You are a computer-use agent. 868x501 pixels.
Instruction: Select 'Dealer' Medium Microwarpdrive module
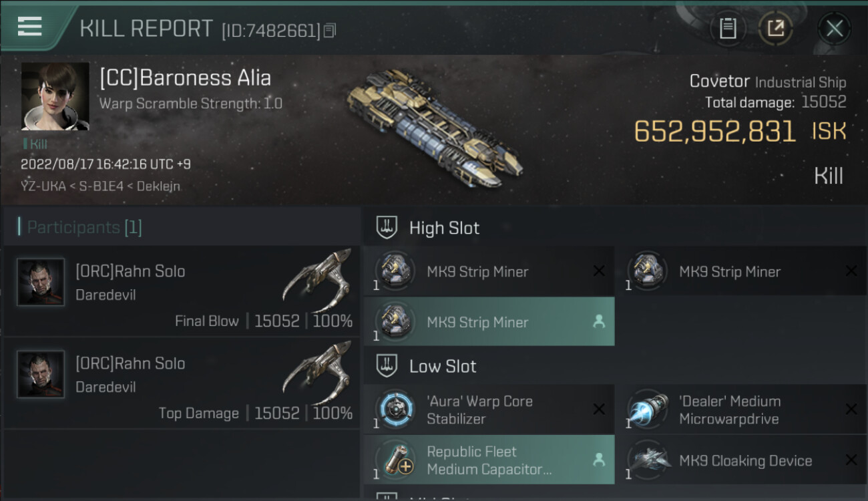[742, 409]
